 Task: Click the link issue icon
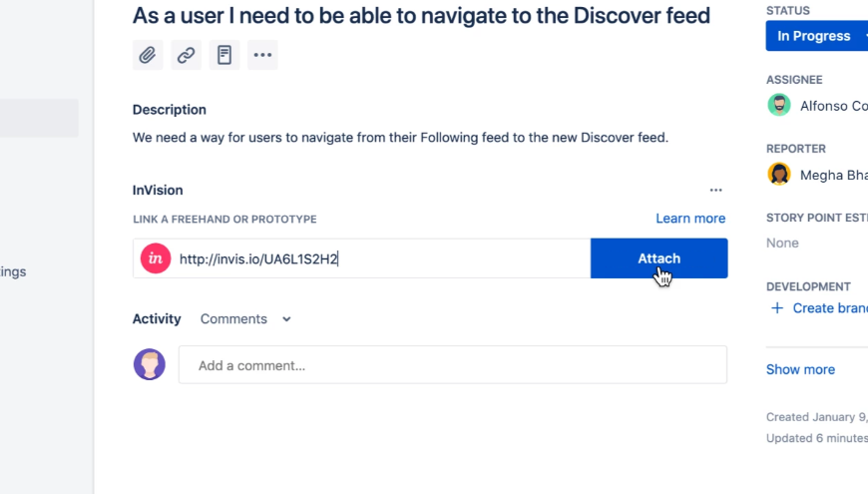pos(186,55)
